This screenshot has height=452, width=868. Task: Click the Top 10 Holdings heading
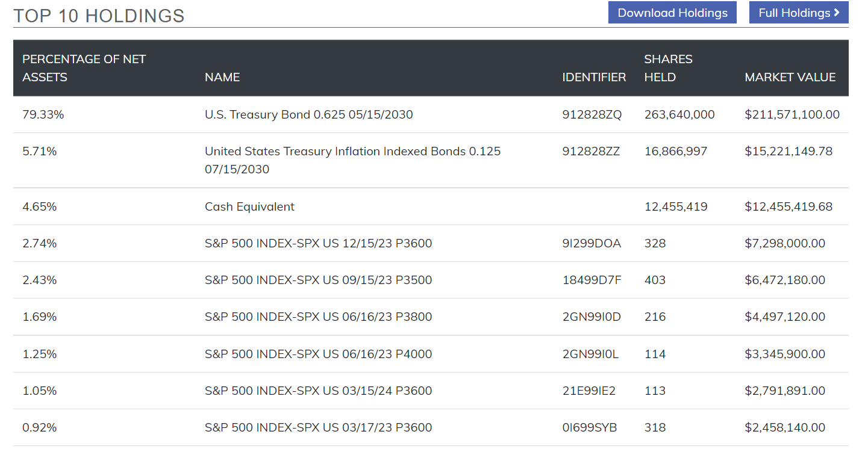(x=99, y=16)
